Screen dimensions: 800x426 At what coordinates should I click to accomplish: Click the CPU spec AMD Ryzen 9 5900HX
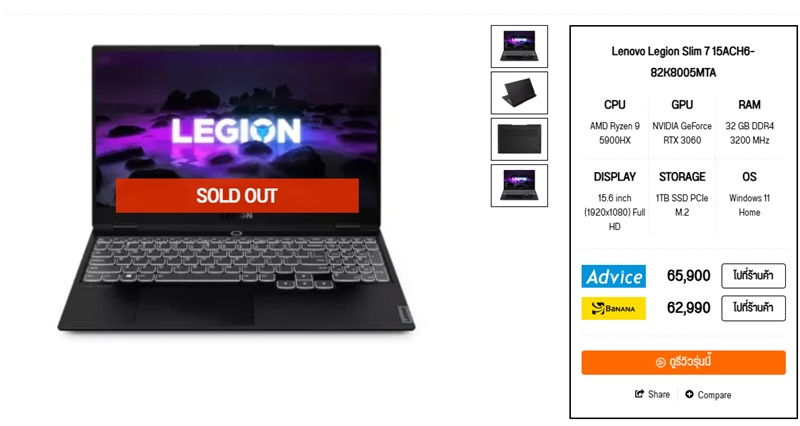pos(615,133)
